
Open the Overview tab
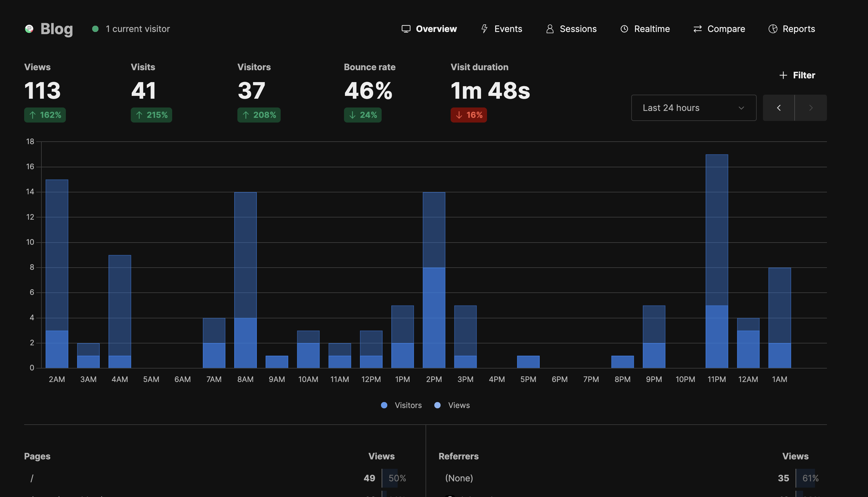click(x=429, y=29)
